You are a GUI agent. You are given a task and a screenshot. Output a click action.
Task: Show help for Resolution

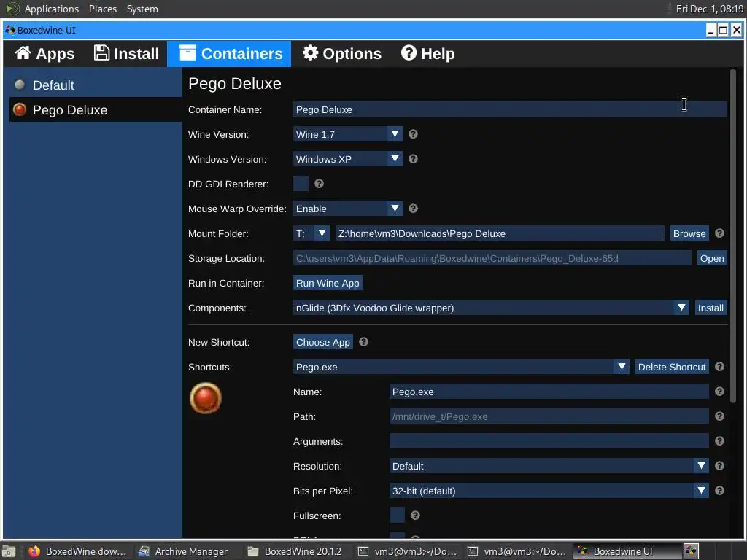719,466
